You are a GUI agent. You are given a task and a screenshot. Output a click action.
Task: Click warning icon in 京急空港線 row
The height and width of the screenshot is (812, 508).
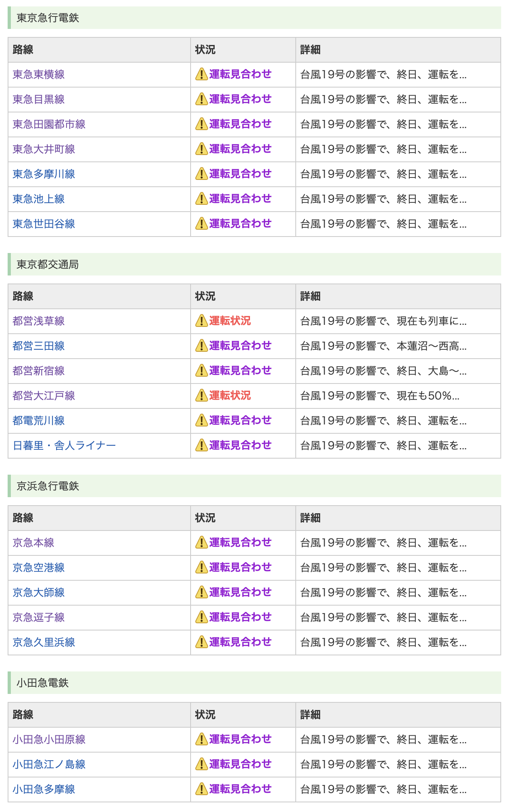[201, 567]
